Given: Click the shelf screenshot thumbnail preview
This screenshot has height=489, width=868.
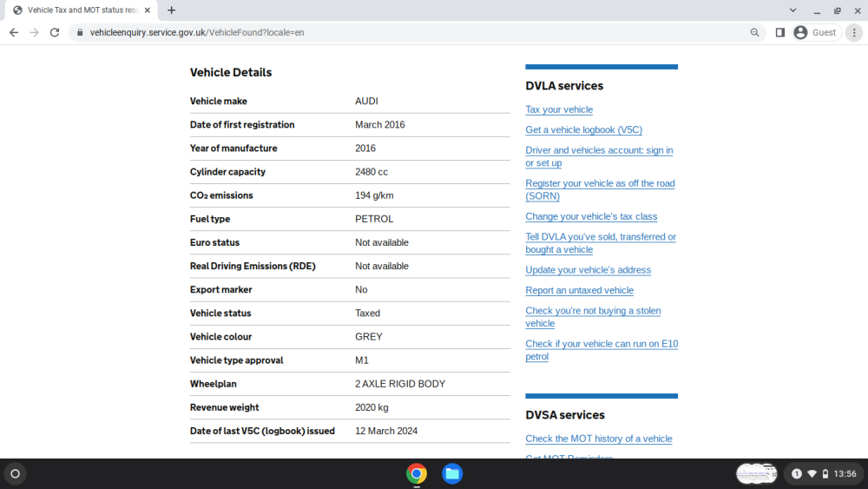Looking at the screenshot, I should pyautogui.click(x=757, y=474).
